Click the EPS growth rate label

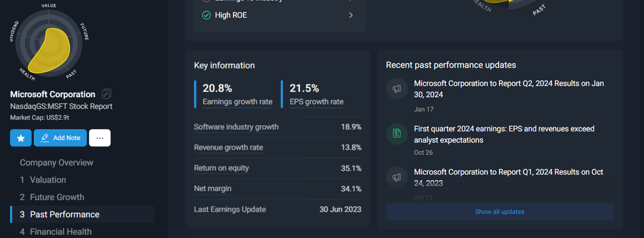pos(317,102)
